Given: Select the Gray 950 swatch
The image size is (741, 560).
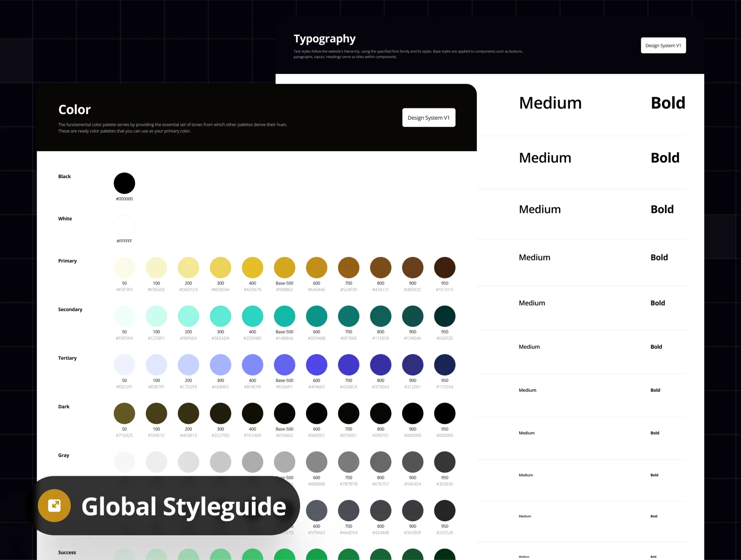Looking at the screenshot, I should click(x=445, y=462).
